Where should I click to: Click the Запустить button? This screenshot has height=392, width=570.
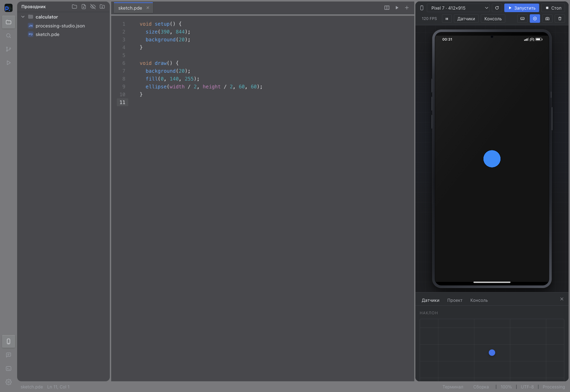tap(522, 8)
